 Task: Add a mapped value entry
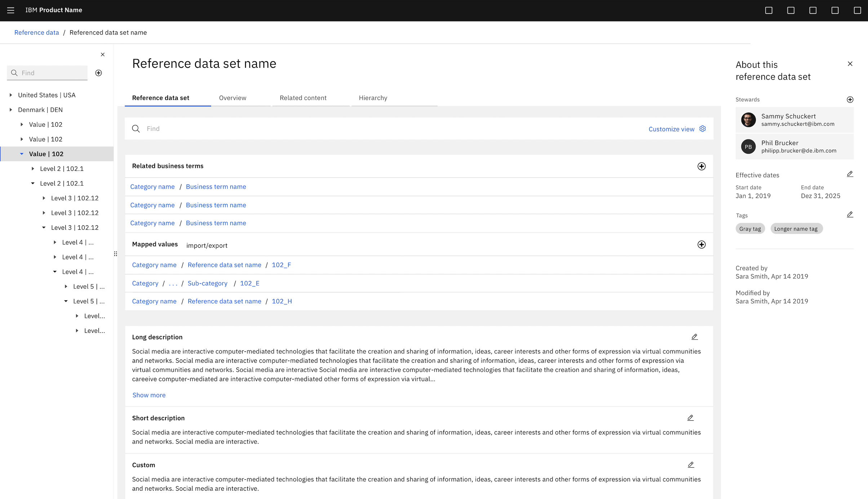click(x=701, y=244)
